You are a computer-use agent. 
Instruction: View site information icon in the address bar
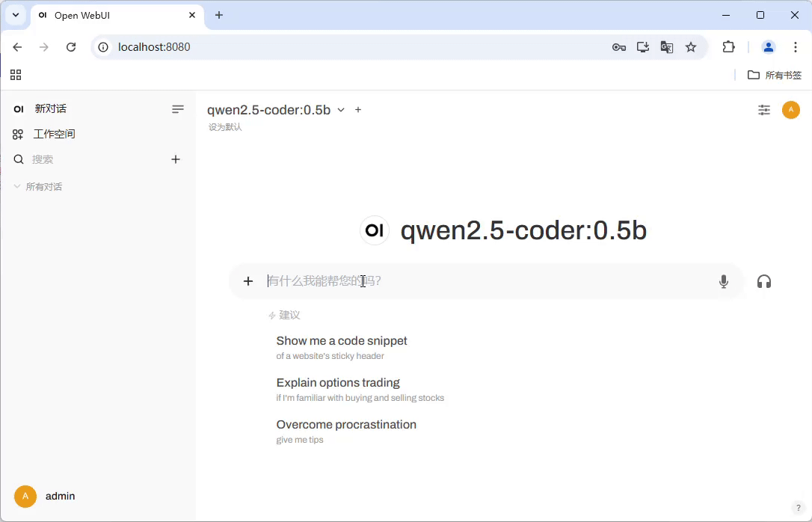(104, 47)
